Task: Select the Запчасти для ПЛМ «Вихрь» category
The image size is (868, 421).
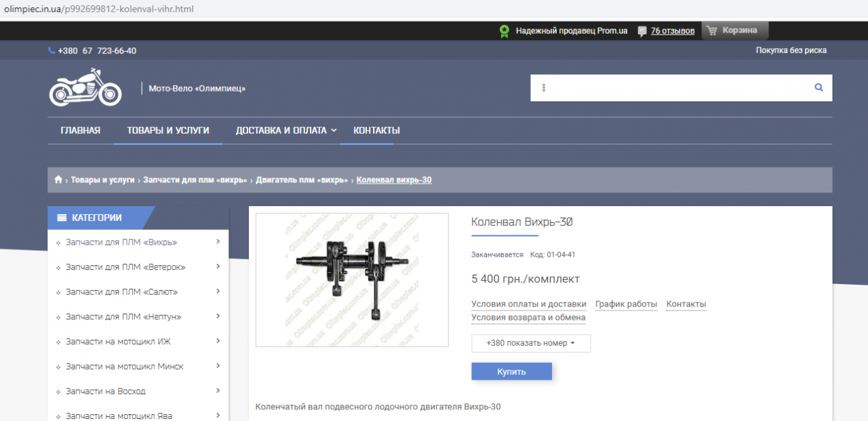Action: [x=121, y=242]
